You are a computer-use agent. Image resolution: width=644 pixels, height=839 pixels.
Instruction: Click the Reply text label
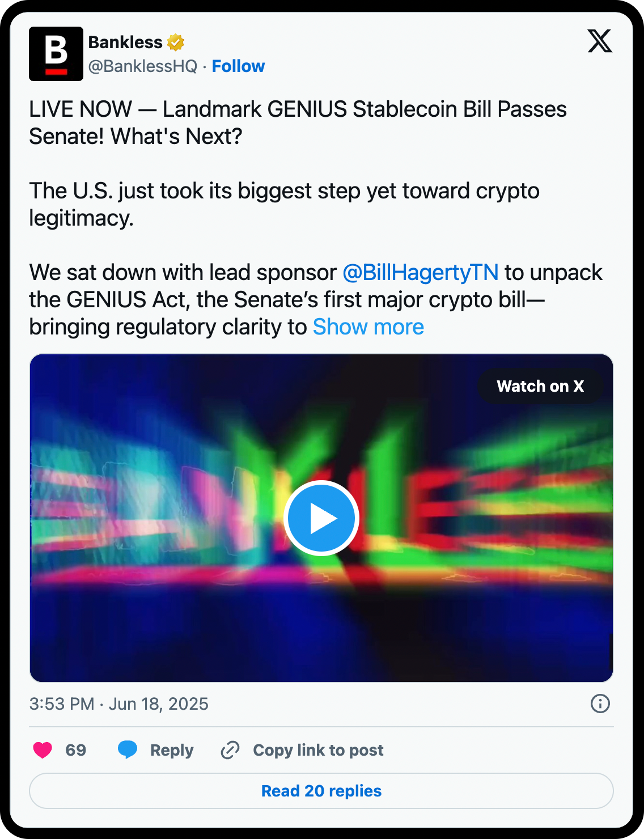coord(172,750)
